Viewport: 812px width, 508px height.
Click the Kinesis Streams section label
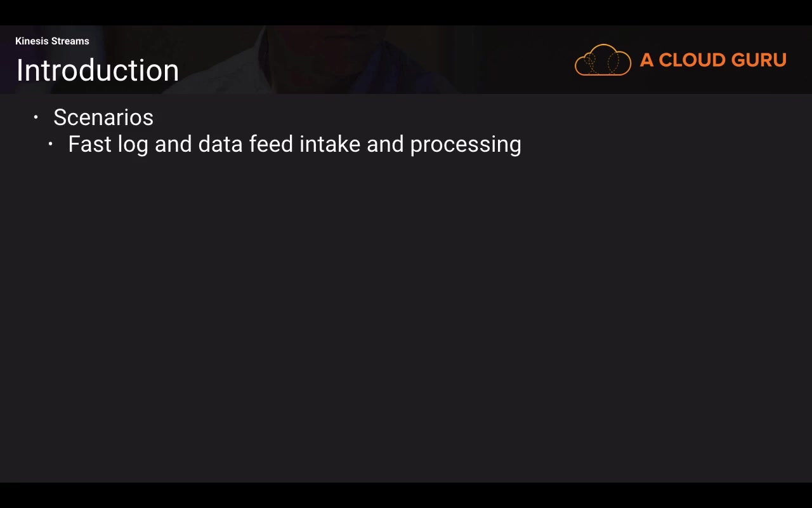pyautogui.click(x=52, y=41)
